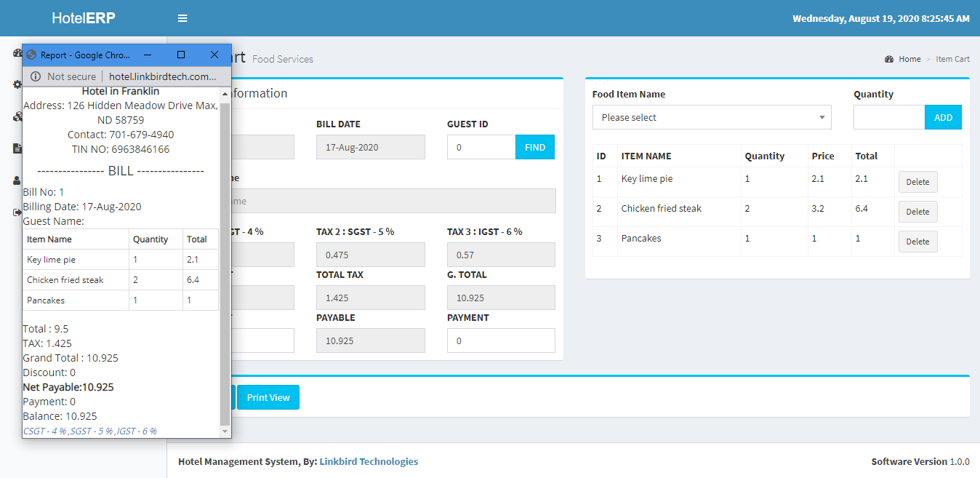This screenshot has height=478, width=980.
Task: Select the services dice icon in the sidebar
Action: 17,116
